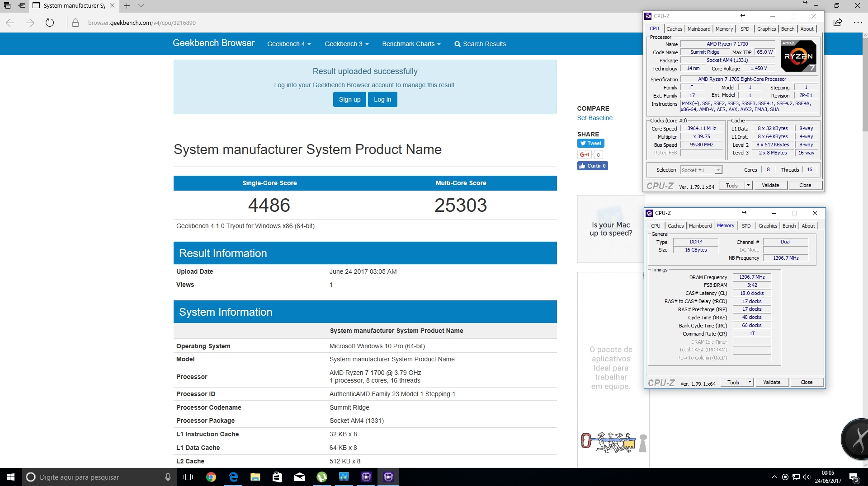Open the tab list chevron
The width and height of the screenshot is (868, 486).
pyautogui.click(x=141, y=6)
